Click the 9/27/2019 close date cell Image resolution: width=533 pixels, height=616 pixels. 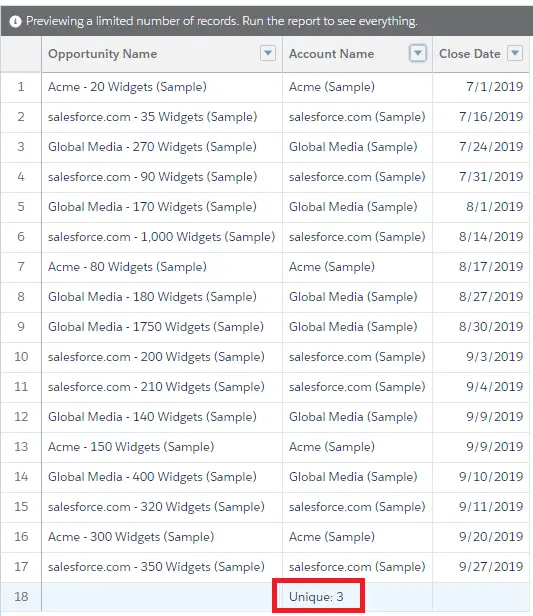click(x=481, y=567)
